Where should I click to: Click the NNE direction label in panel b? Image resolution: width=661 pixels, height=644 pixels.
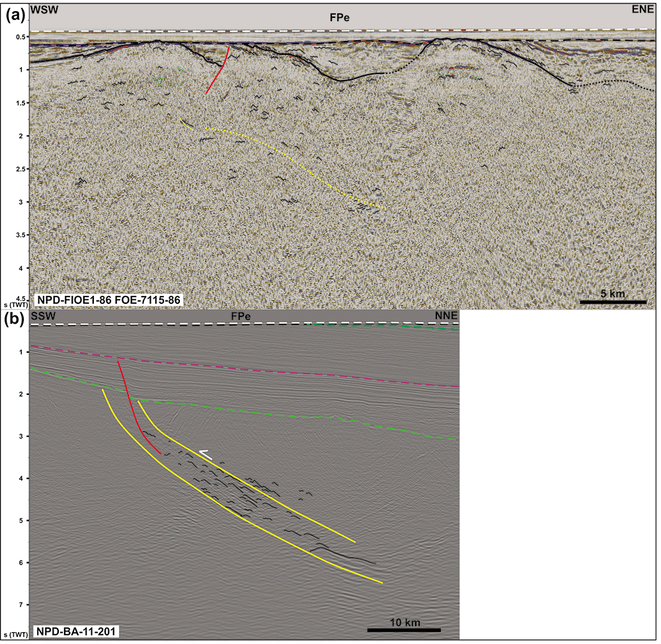click(446, 316)
